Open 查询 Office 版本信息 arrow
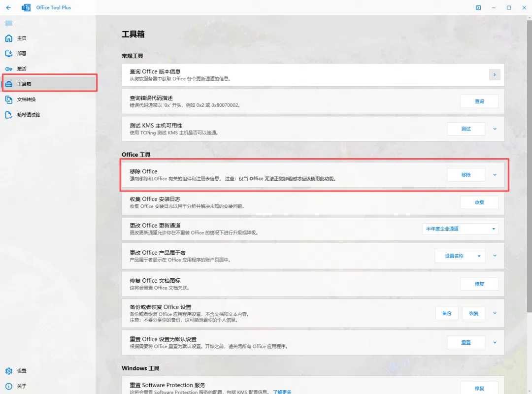 (x=495, y=75)
